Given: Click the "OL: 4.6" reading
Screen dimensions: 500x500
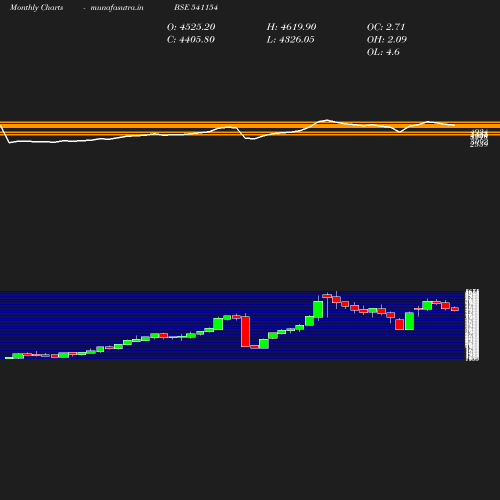Looking at the screenshot, I should point(383,52).
